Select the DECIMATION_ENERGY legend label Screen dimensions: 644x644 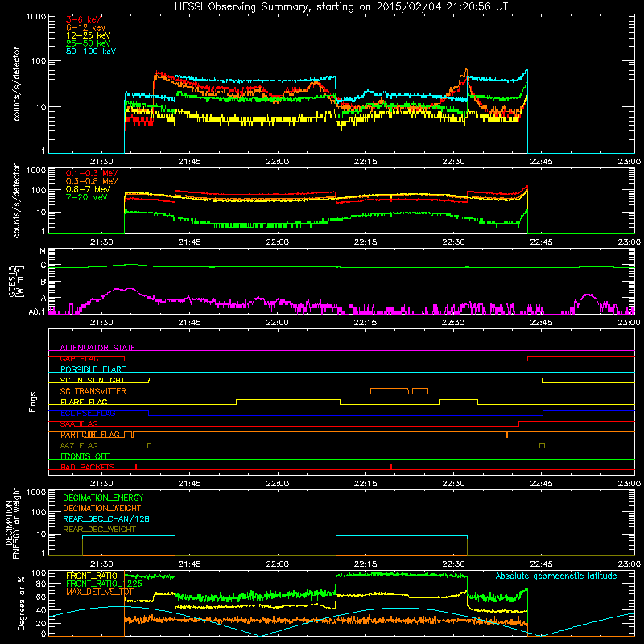(103, 497)
